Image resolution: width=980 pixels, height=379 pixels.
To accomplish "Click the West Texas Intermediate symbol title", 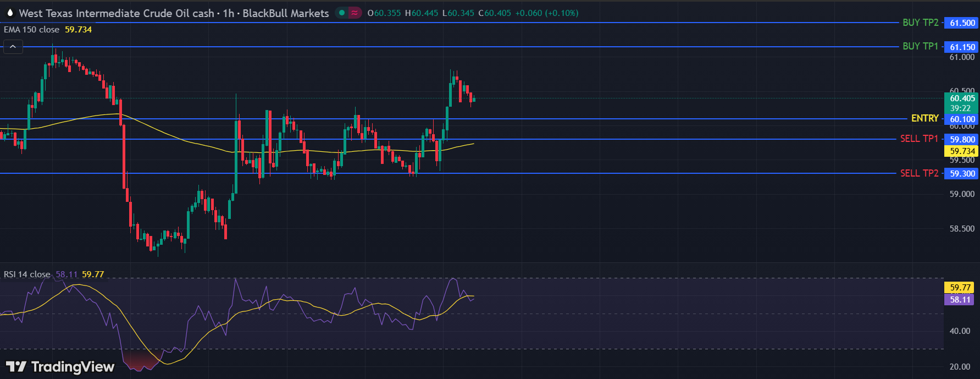I will 117,13.
